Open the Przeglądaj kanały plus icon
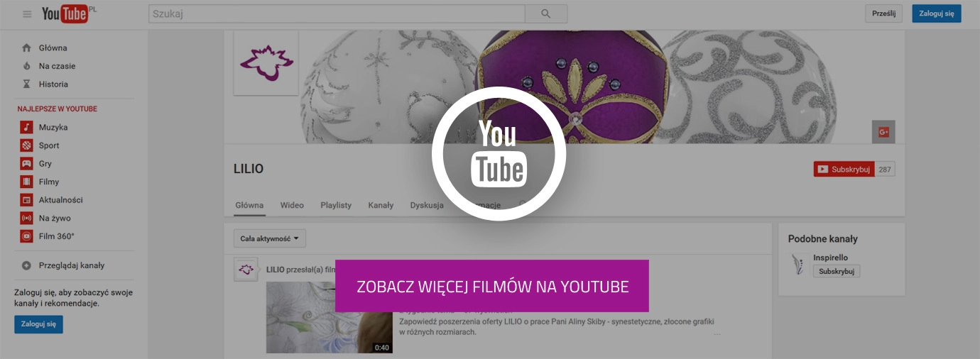Image resolution: width=980 pixels, height=359 pixels. pos(26,265)
